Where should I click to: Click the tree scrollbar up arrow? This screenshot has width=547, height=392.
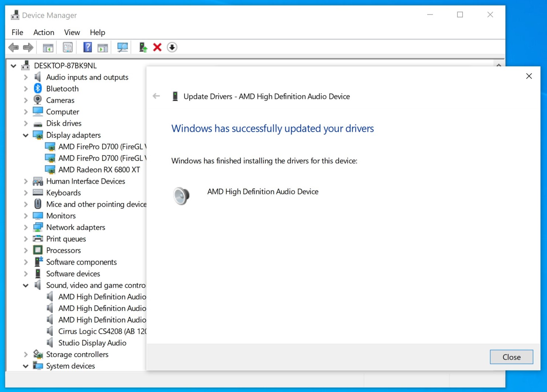point(499,65)
